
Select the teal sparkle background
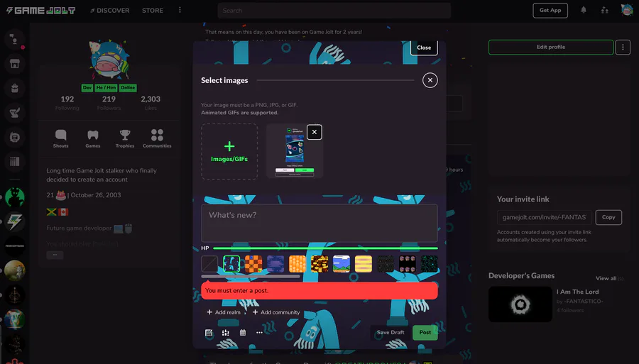tap(430, 264)
